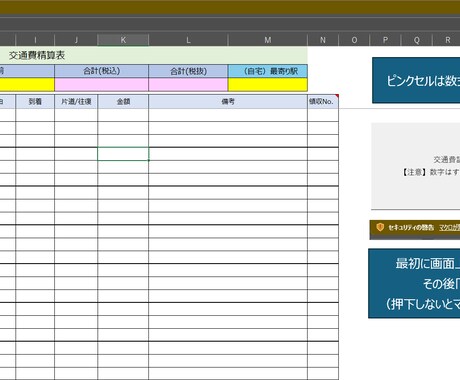Click the red comment marker on 領収No.

337,96
